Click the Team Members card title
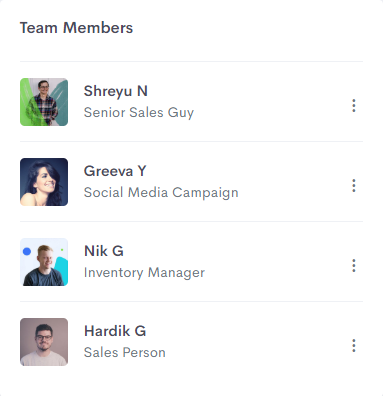 [76, 28]
